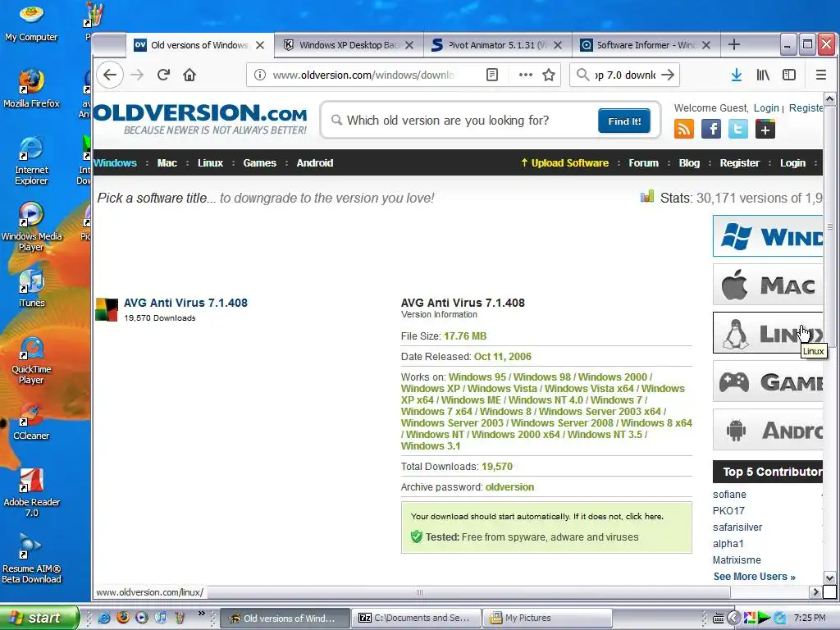840x630 pixels.
Task: Submit search with the go arrow
Action: click(x=668, y=75)
